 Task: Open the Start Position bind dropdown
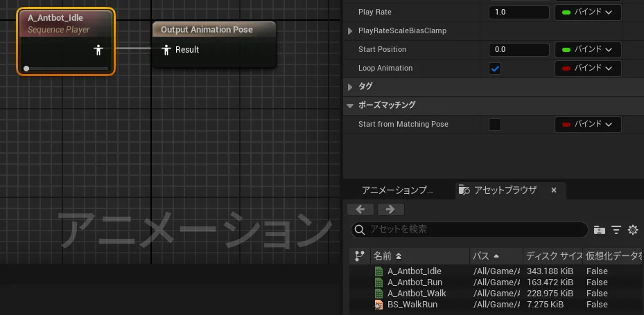tap(588, 50)
